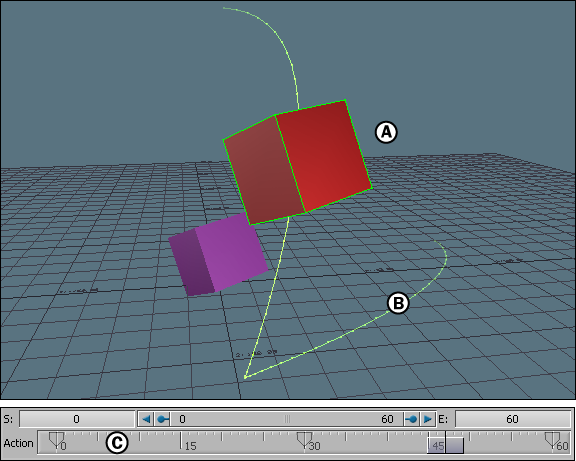This screenshot has height=461, width=576.
Task: Click the right arrow on the range bar
Action: point(427,419)
